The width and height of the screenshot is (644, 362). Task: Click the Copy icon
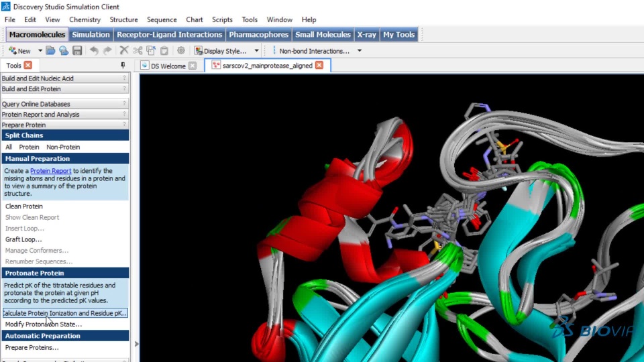pyautogui.click(x=151, y=50)
